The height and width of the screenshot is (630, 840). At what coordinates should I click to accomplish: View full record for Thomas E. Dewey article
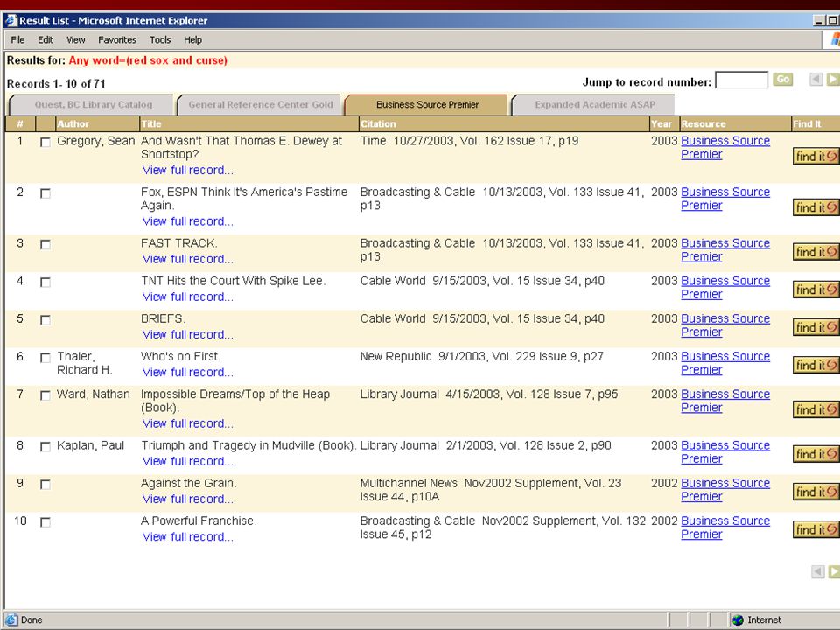pyautogui.click(x=187, y=171)
